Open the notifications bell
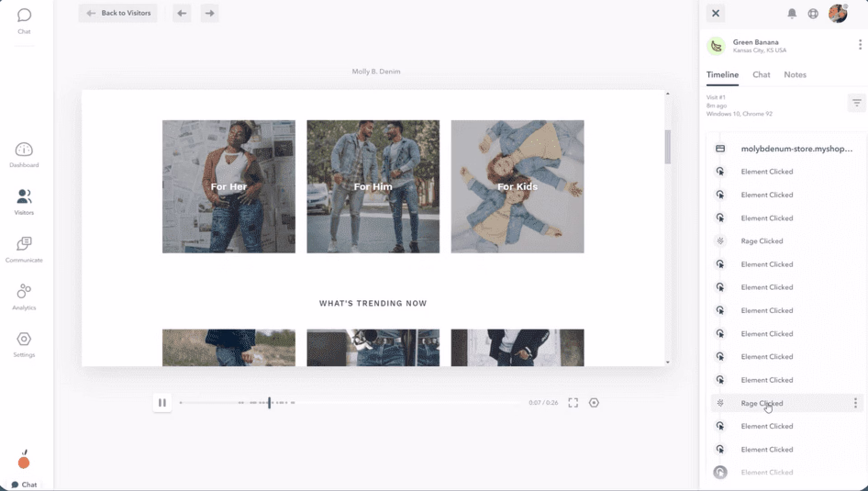Screen dimensions: 868x491 [x=792, y=14]
